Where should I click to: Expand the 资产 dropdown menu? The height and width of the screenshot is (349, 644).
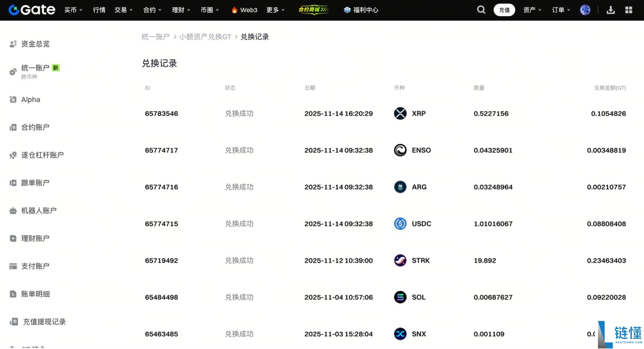coord(533,10)
